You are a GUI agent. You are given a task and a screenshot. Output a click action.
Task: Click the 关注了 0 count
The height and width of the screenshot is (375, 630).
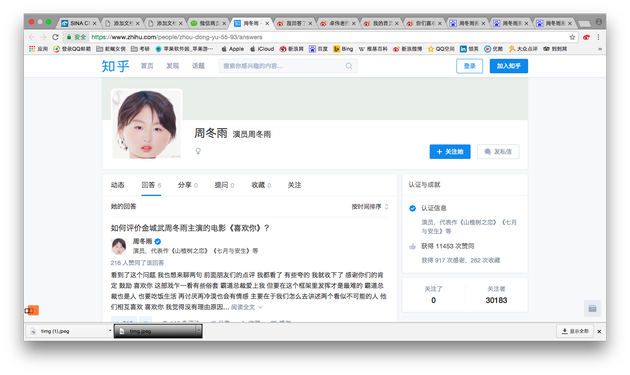434,295
